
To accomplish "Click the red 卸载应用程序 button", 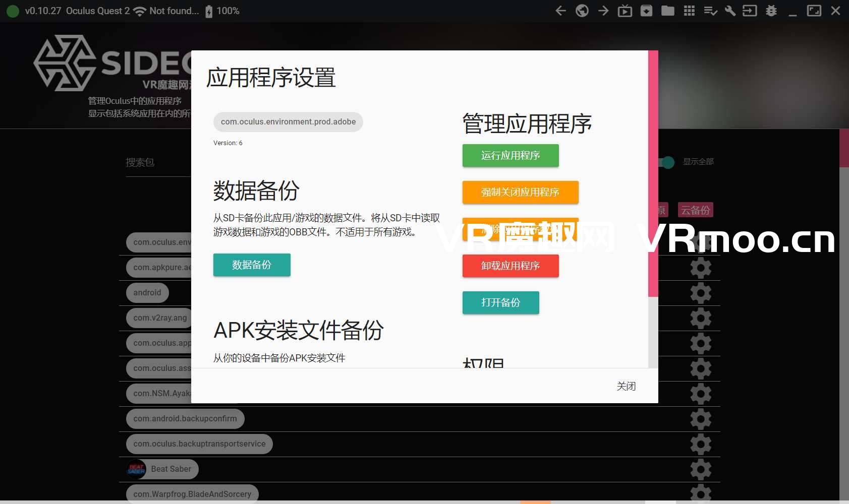I will tap(510, 266).
